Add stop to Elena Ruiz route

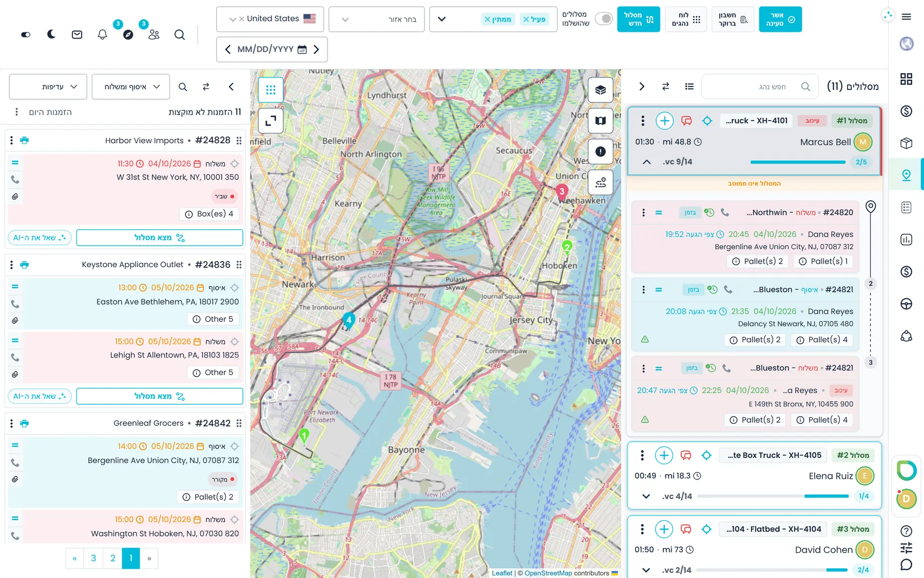[x=664, y=455]
